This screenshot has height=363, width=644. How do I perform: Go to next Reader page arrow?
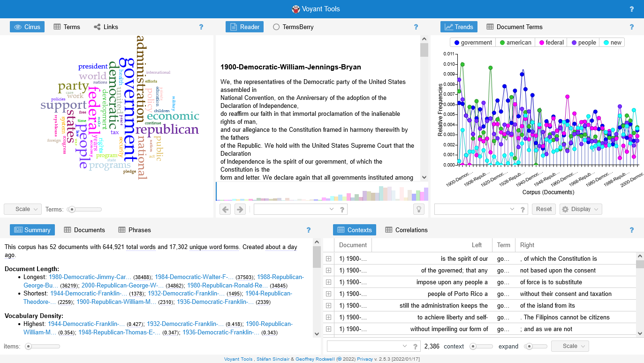pos(240,209)
